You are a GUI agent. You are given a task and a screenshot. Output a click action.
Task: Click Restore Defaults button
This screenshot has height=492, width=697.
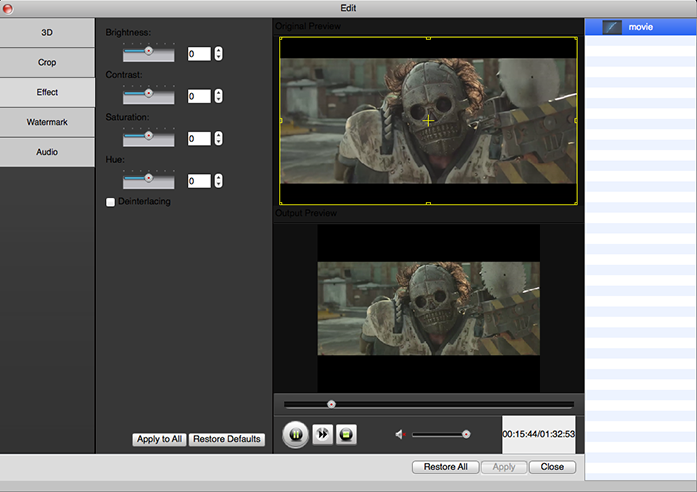click(x=227, y=439)
